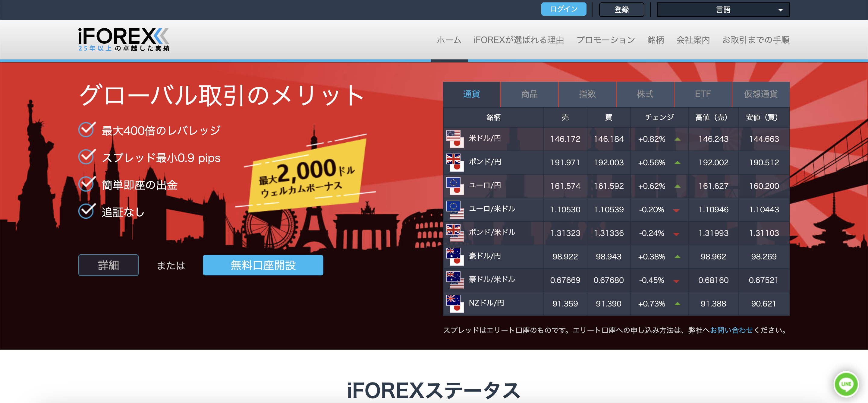Screen dimensions: 868x403
Task: Open お取引までの手順 navigation item
Action: click(756, 40)
